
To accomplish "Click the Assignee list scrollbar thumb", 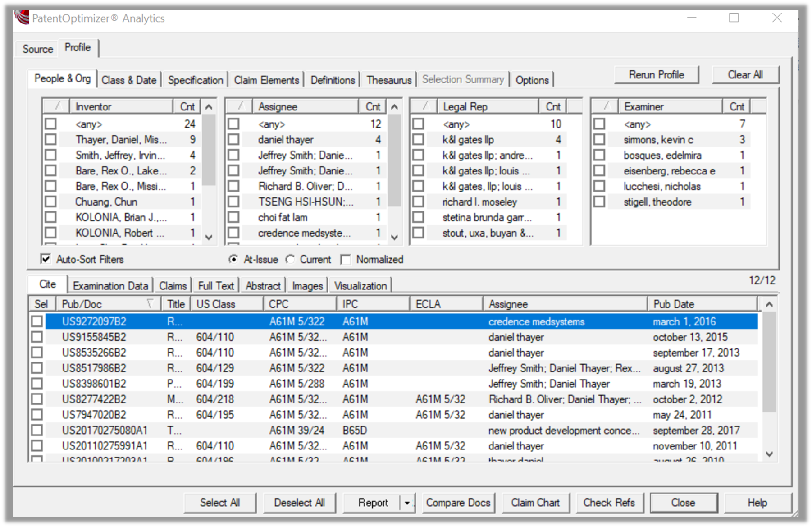I will click(x=394, y=160).
